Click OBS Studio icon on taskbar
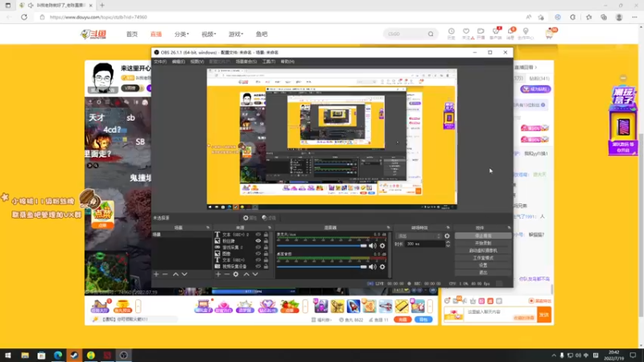 click(x=124, y=356)
